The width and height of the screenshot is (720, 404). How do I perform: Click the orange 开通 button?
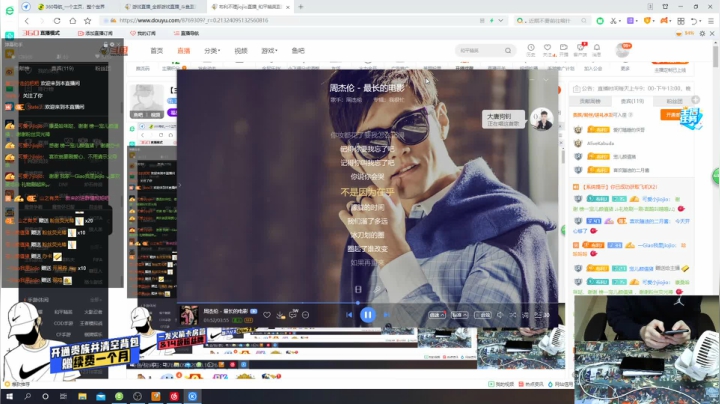[670, 115]
